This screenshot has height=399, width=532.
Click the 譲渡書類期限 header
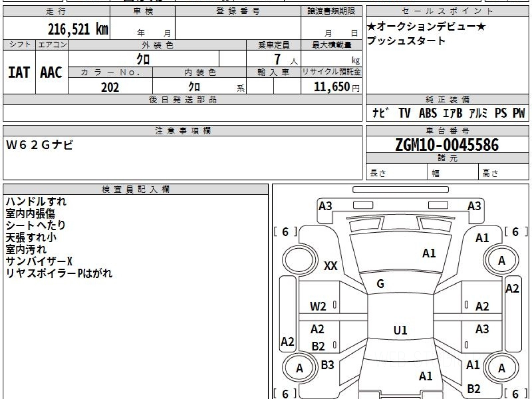[x=332, y=12]
